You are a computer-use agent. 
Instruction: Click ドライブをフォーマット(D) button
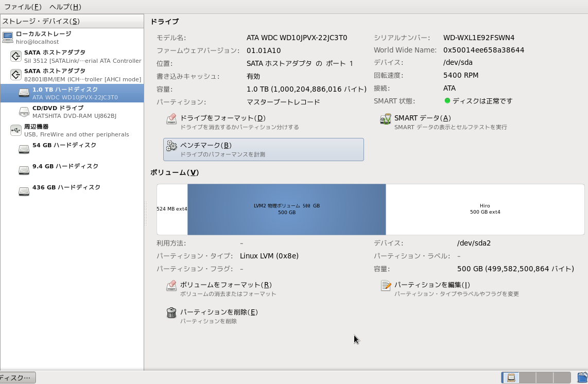coord(263,122)
